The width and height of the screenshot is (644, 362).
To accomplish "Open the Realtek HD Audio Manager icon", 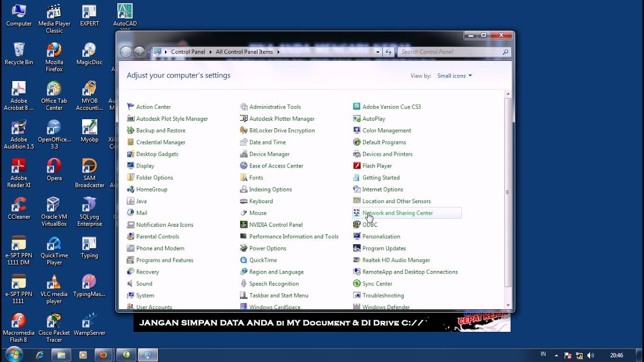I will point(357,260).
